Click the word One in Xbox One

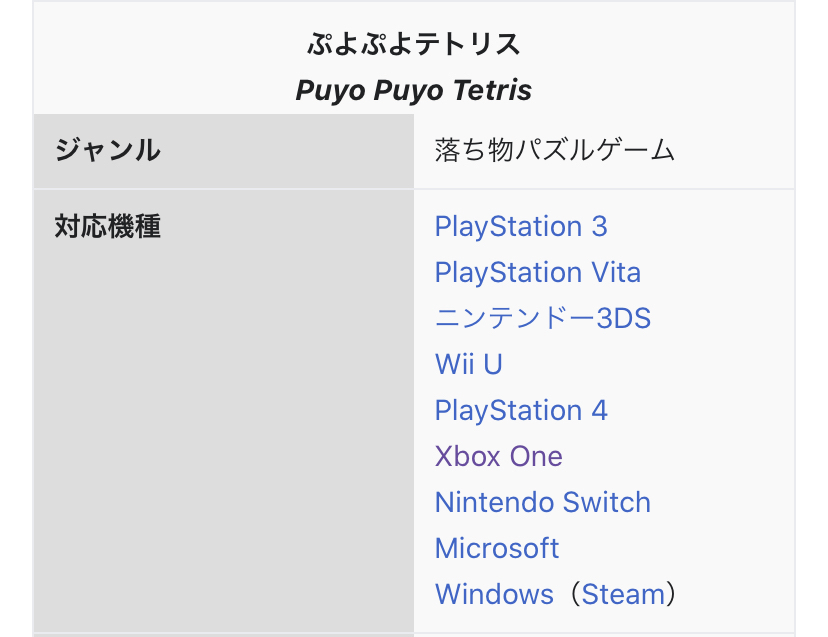[537, 456]
